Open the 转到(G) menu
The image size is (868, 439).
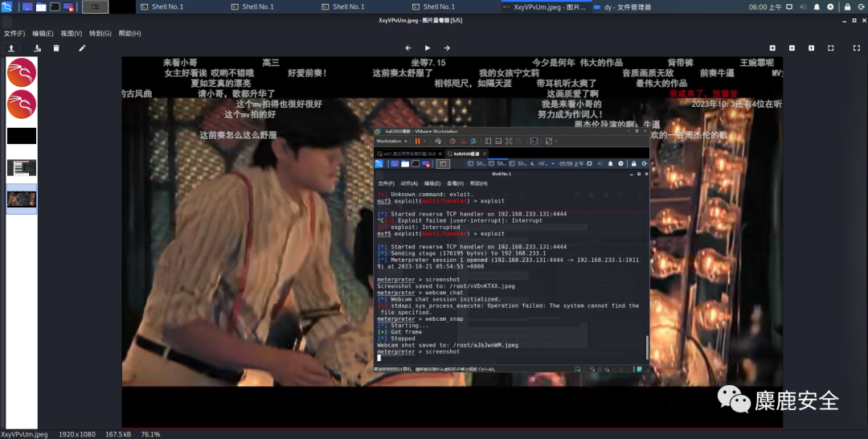[100, 33]
